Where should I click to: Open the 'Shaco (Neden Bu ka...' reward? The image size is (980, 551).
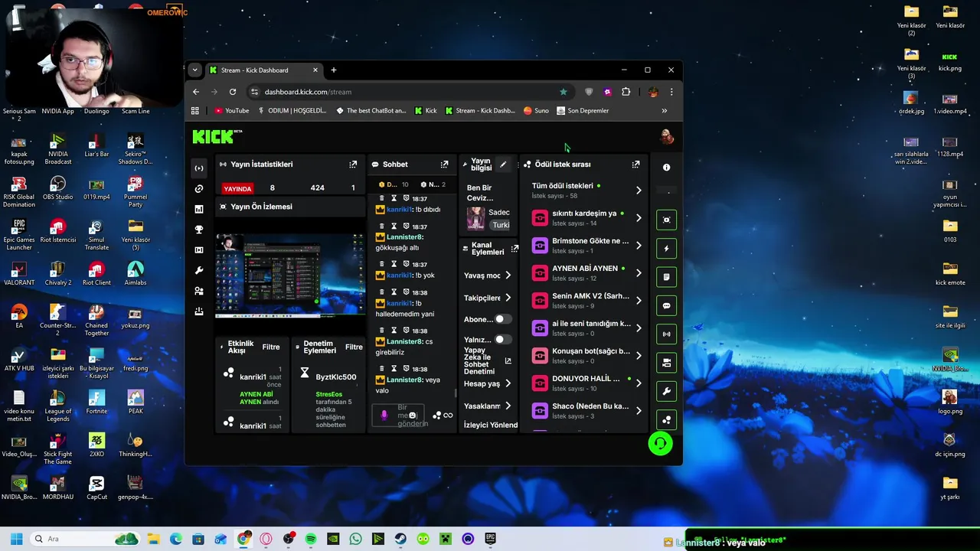click(x=587, y=410)
